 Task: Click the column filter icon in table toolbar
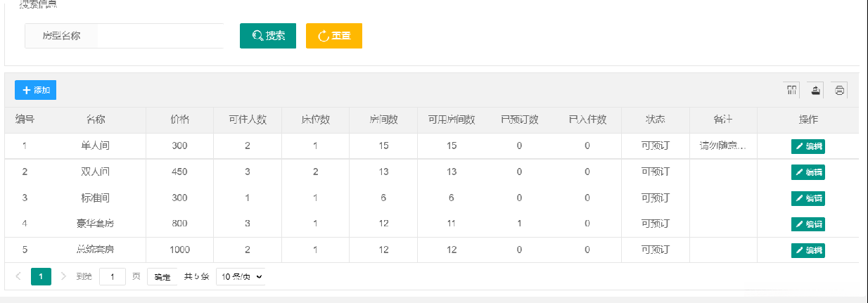click(x=792, y=90)
